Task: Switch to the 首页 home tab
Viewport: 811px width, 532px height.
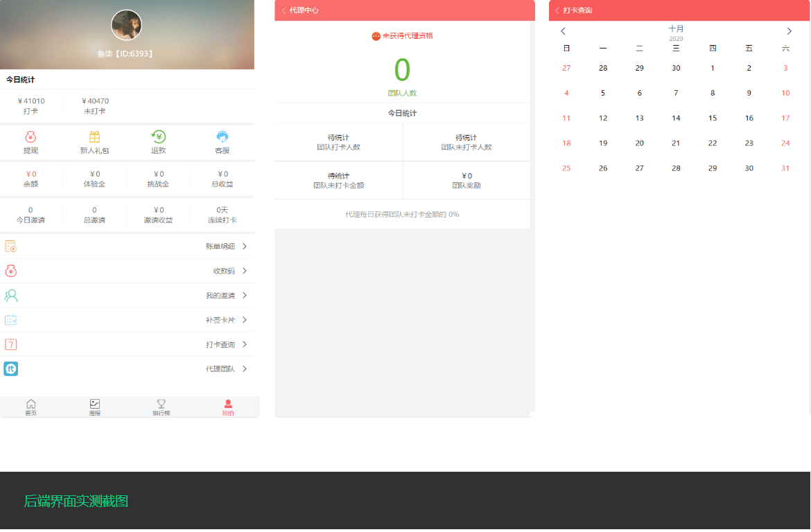Action: click(31, 408)
